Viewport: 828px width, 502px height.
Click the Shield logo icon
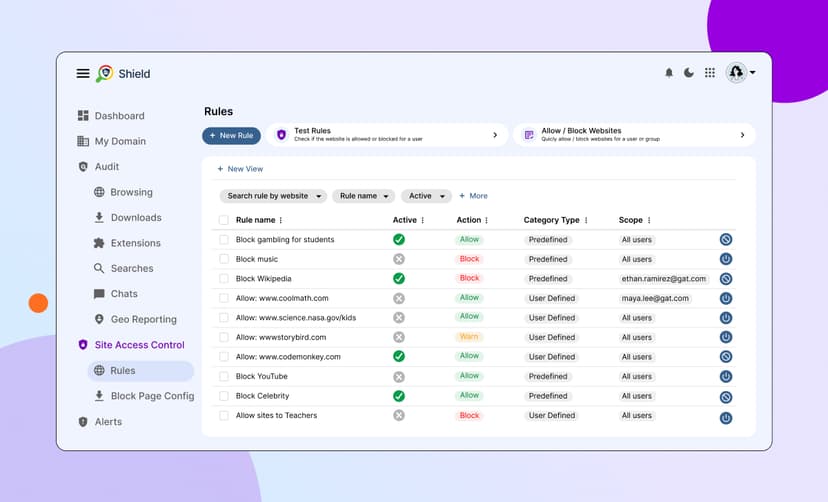pyautogui.click(x=105, y=73)
